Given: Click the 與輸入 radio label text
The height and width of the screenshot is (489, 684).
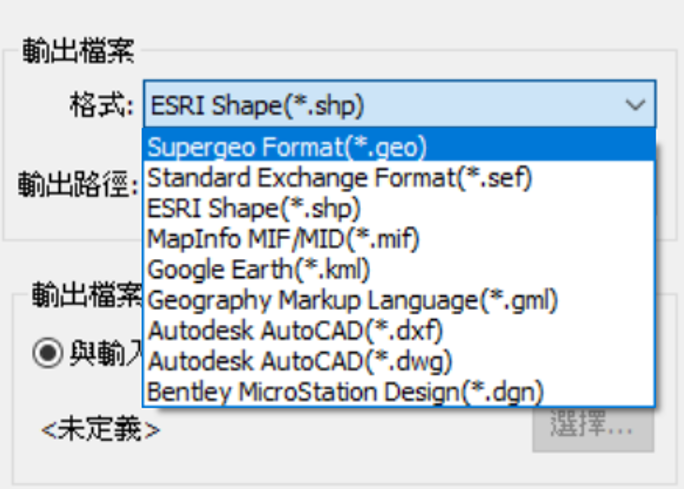Looking at the screenshot, I should (x=106, y=352).
